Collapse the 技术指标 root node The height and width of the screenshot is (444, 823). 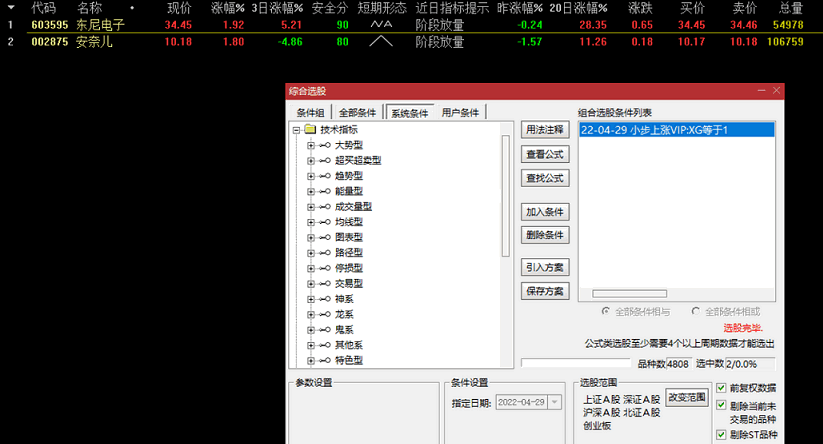click(296, 130)
